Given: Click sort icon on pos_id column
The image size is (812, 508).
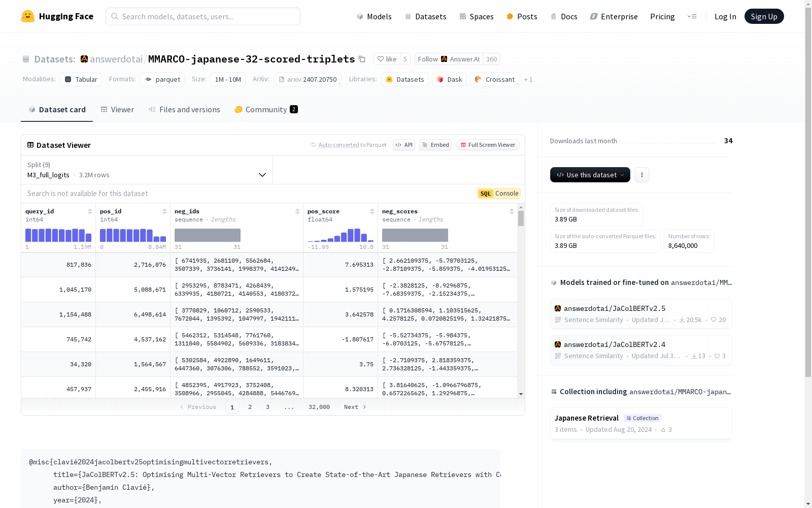Looking at the screenshot, I should (x=164, y=211).
